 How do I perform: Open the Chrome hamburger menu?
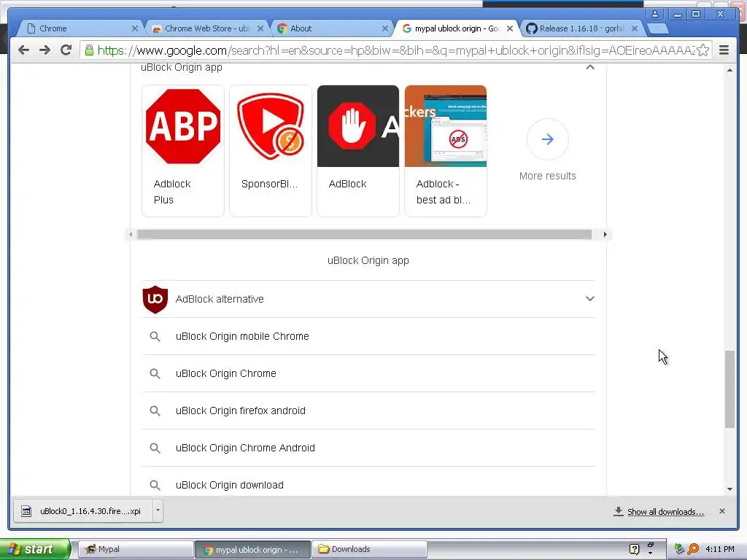tap(724, 50)
